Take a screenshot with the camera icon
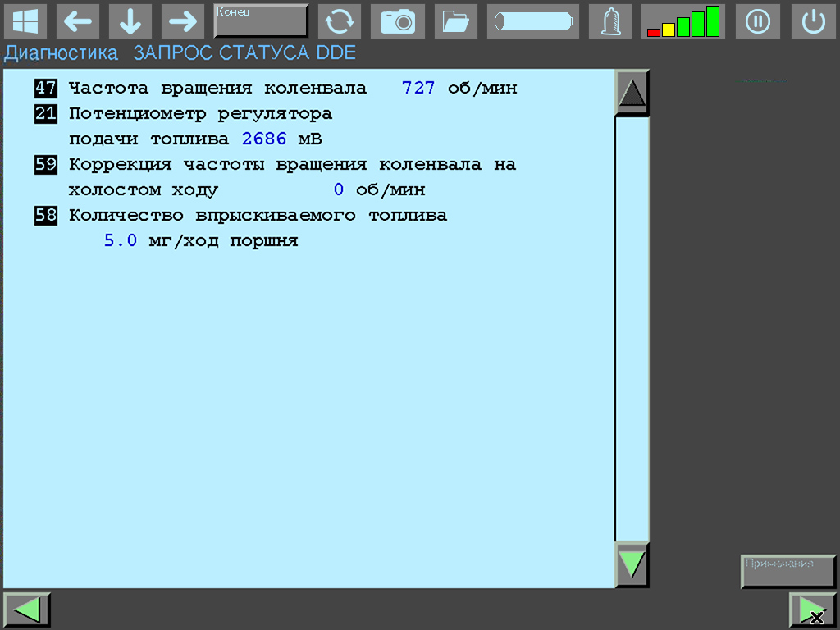This screenshot has width=840, height=630. point(398,21)
